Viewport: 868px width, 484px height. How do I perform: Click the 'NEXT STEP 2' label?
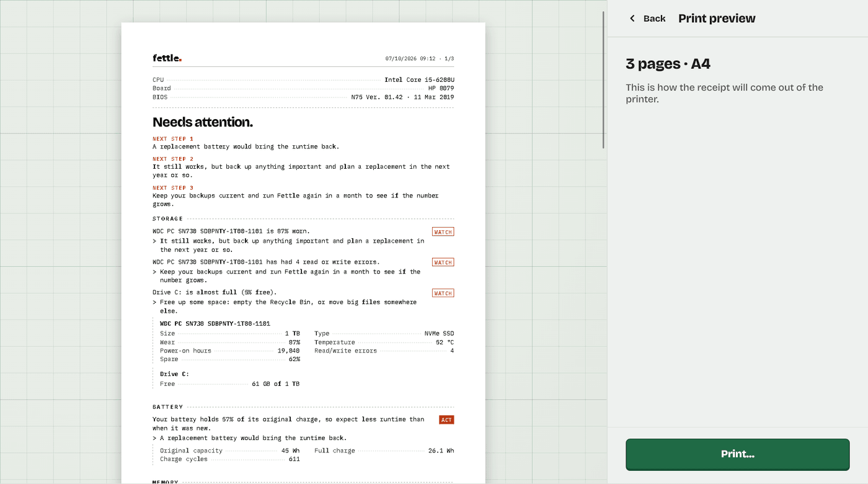[x=173, y=159]
